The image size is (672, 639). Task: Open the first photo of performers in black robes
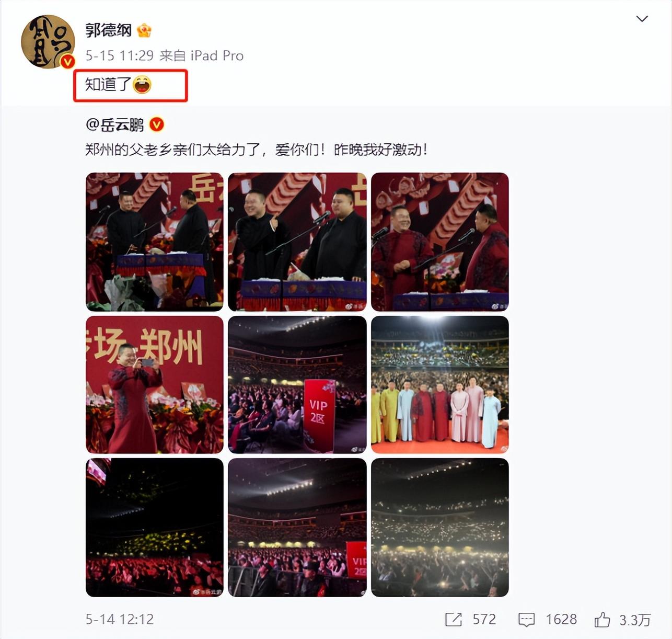155,242
